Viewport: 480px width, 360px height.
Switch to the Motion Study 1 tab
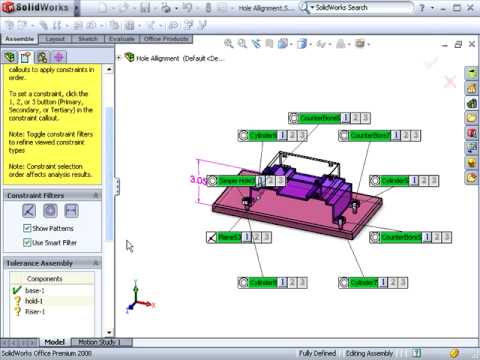101,342
